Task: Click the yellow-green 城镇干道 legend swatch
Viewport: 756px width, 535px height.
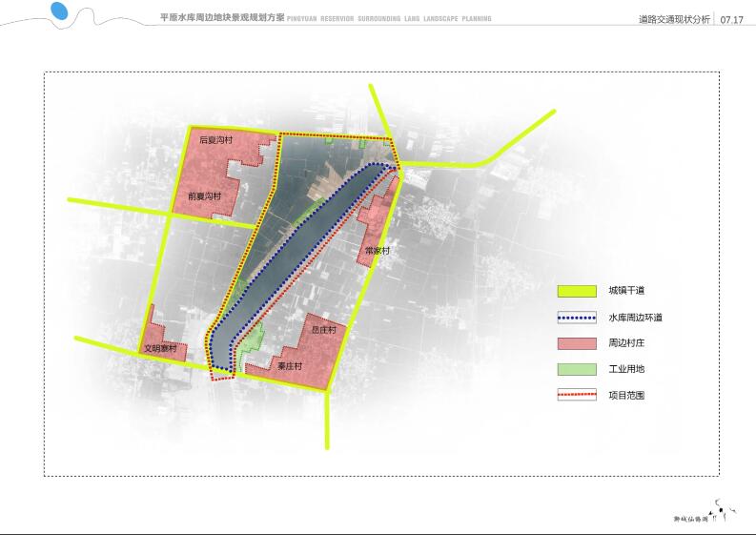Action: click(577, 291)
